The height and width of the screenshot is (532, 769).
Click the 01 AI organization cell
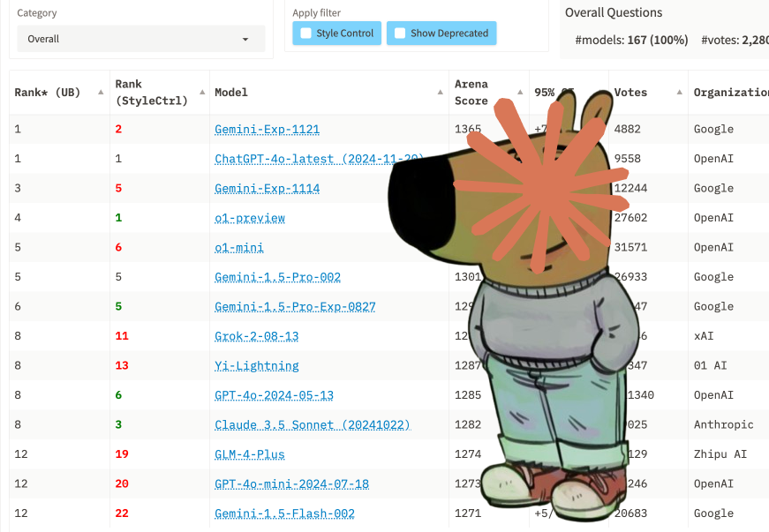pyautogui.click(x=710, y=365)
